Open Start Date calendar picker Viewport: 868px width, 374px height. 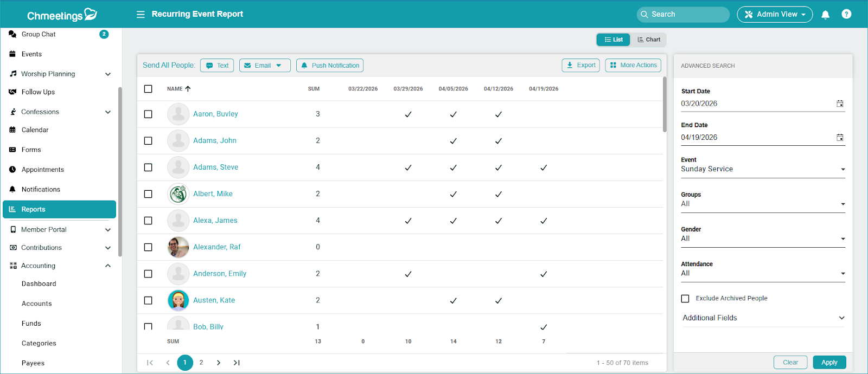(x=839, y=104)
